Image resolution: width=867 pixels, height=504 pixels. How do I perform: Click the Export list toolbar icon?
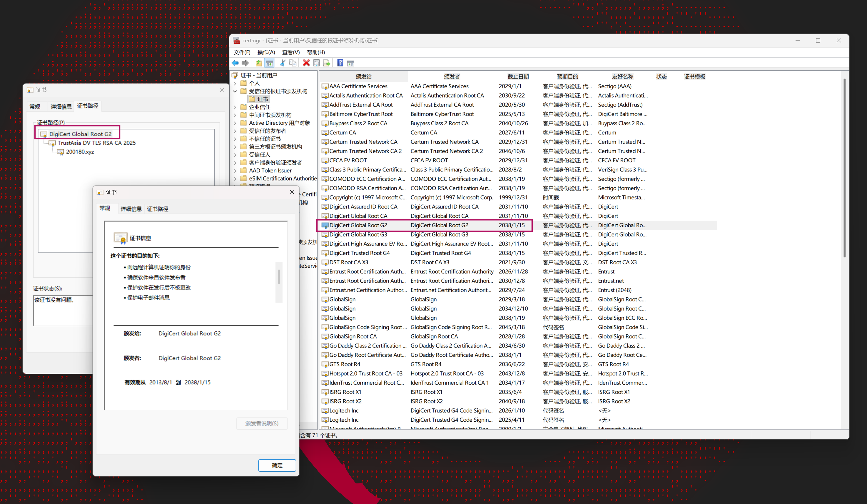(327, 63)
